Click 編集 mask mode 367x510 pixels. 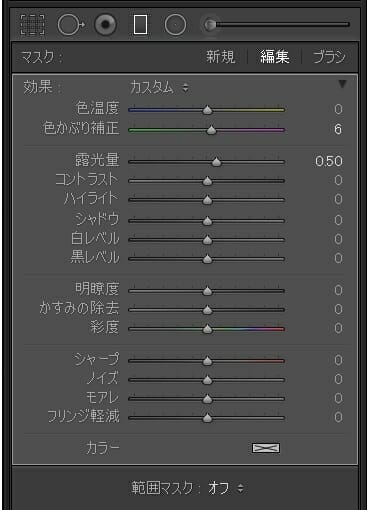[x=274, y=57]
